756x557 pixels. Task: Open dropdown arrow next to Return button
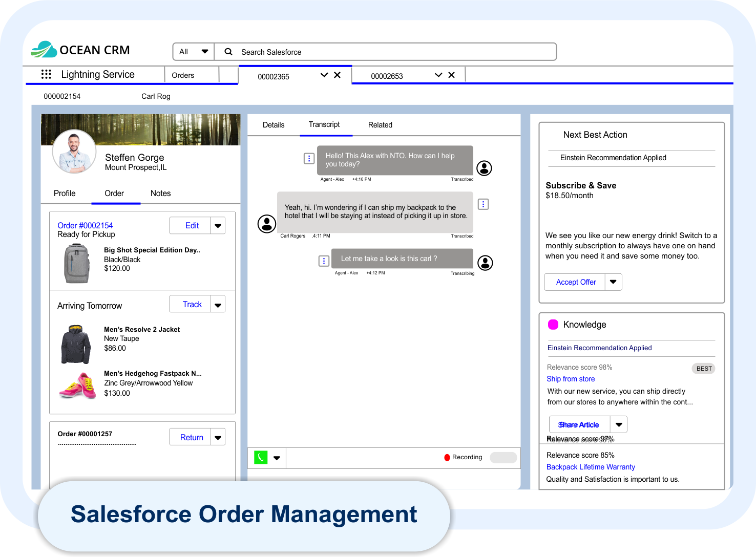click(x=218, y=437)
